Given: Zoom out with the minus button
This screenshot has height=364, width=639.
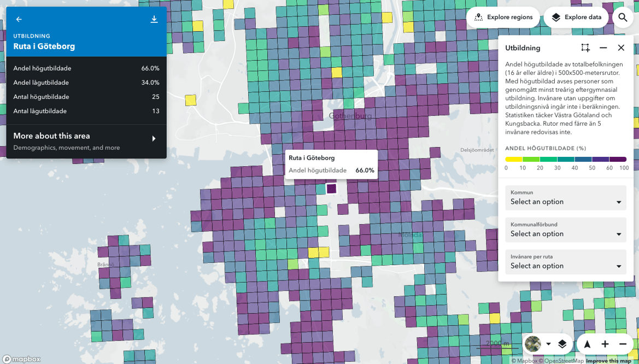Looking at the screenshot, I should pos(623,344).
